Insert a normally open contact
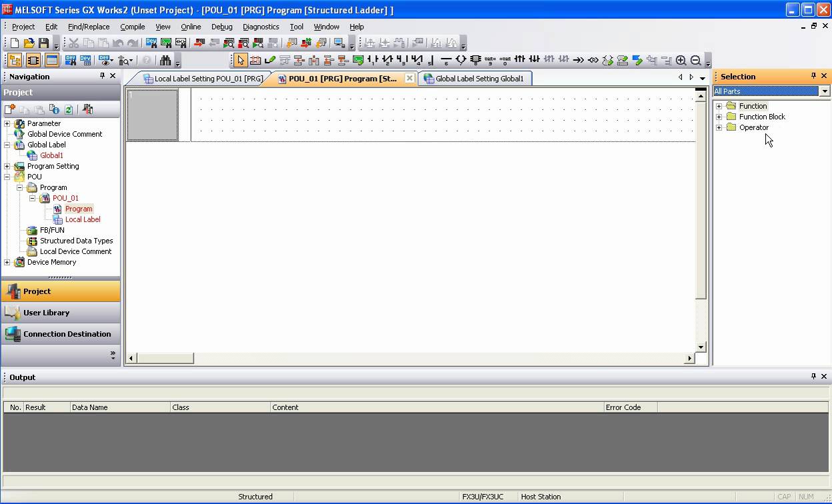Image resolution: width=832 pixels, height=504 pixels. [x=373, y=61]
